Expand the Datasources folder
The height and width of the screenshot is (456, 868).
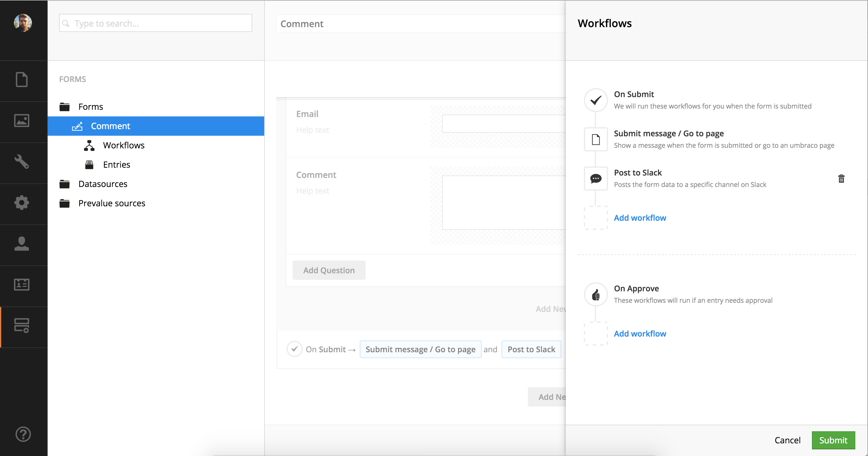[x=103, y=184]
